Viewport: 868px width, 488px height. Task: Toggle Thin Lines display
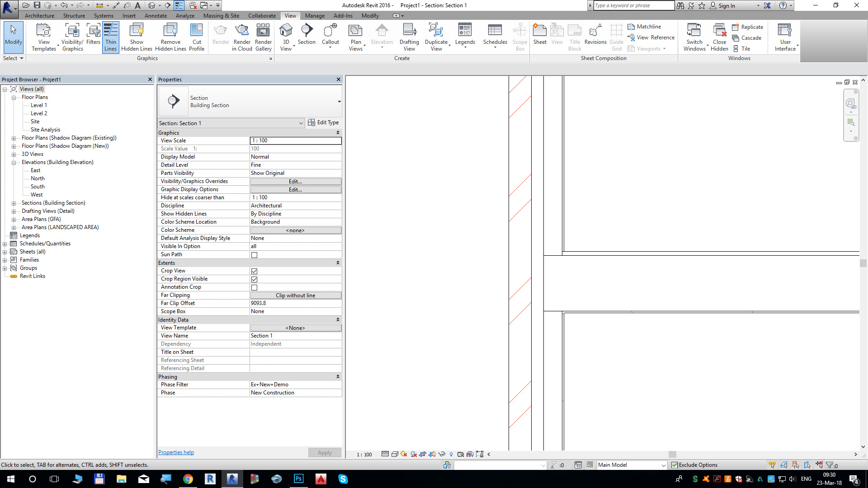[x=110, y=37]
